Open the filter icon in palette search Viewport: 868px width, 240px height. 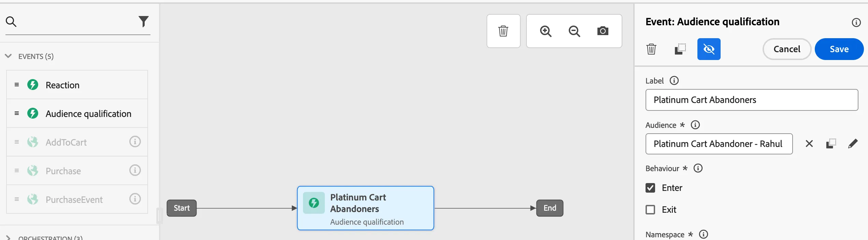pyautogui.click(x=144, y=21)
